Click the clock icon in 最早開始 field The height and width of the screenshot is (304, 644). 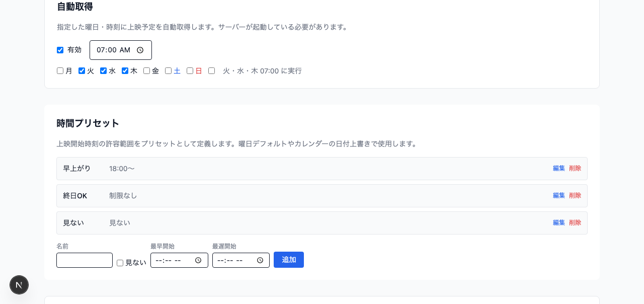pos(199,260)
